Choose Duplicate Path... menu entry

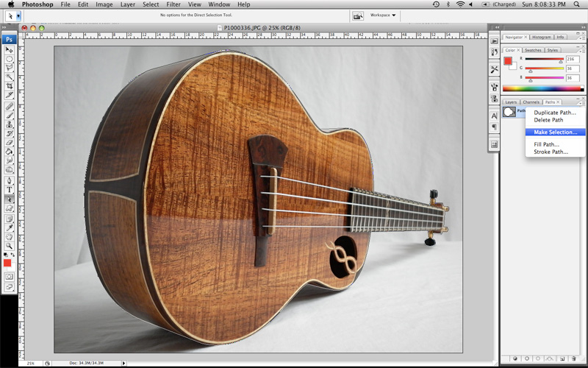(555, 113)
